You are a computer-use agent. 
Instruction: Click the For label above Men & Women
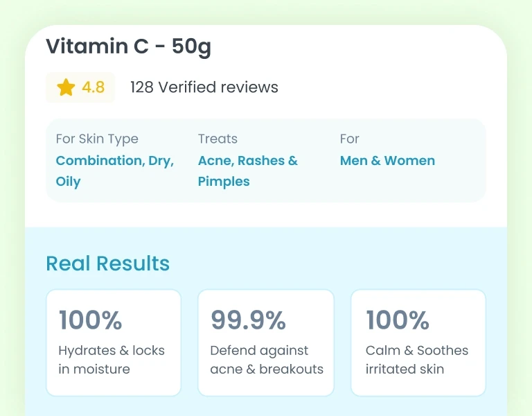click(349, 139)
